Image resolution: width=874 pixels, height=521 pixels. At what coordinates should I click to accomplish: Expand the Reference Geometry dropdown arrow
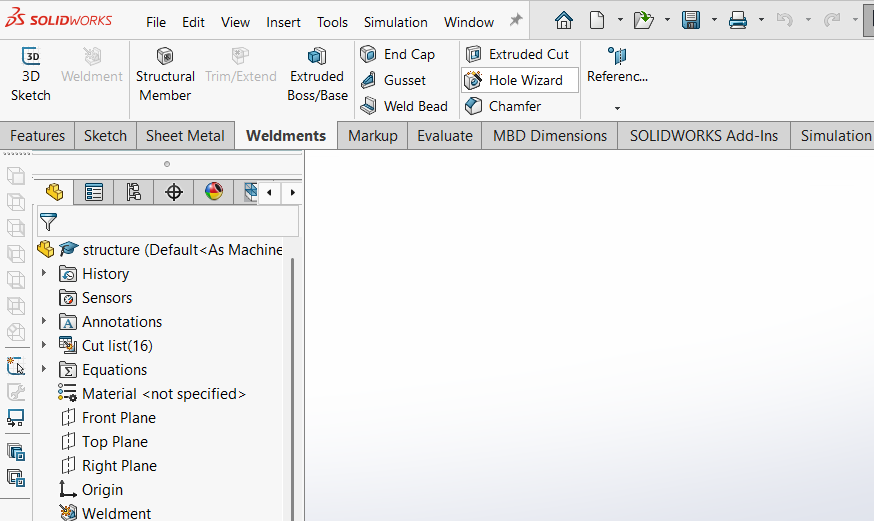pyautogui.click(x=617, y=108)
